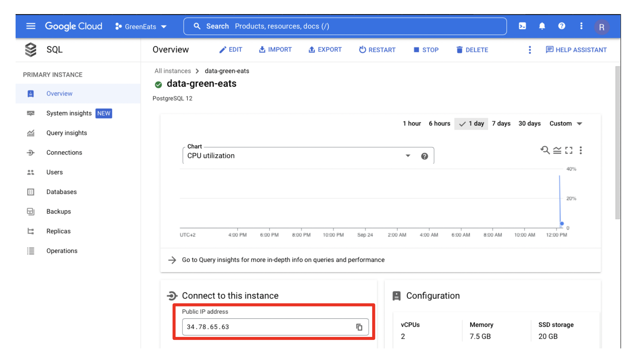The image size is (644, 361).
Task: Select the 6 hours time range
Action: [439, 123]
